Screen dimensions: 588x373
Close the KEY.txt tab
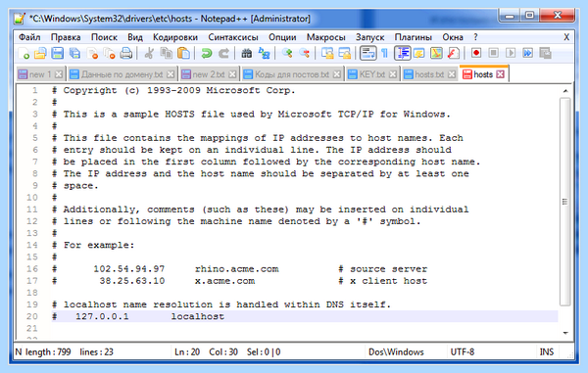[x=393, y=74]
